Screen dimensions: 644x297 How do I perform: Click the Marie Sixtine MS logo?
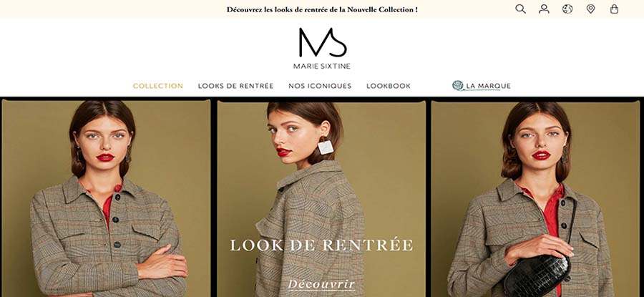pyautogui.click(x=323, y=42)
